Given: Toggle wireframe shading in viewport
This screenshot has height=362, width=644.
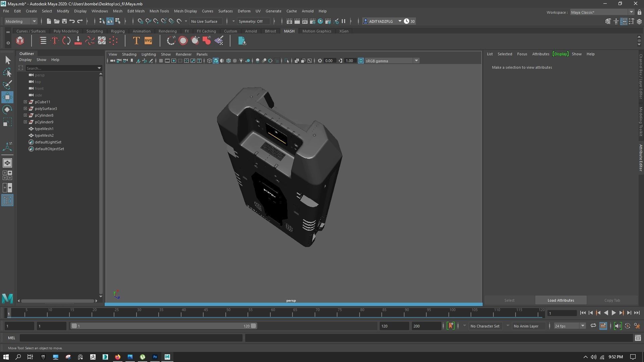Looking at the screenshot, I should pyautogui.click(x=209, y=61).
